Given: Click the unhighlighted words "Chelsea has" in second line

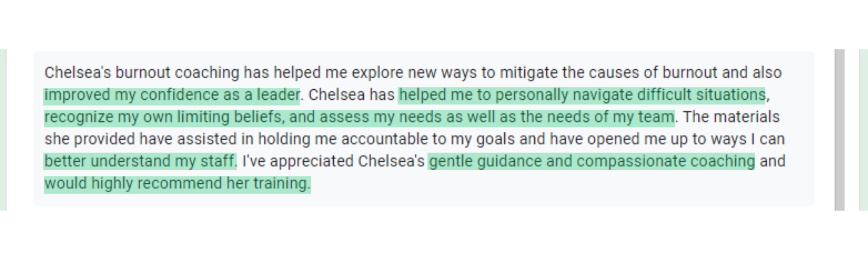Looking at the screenshot, I should click(351, 95).
